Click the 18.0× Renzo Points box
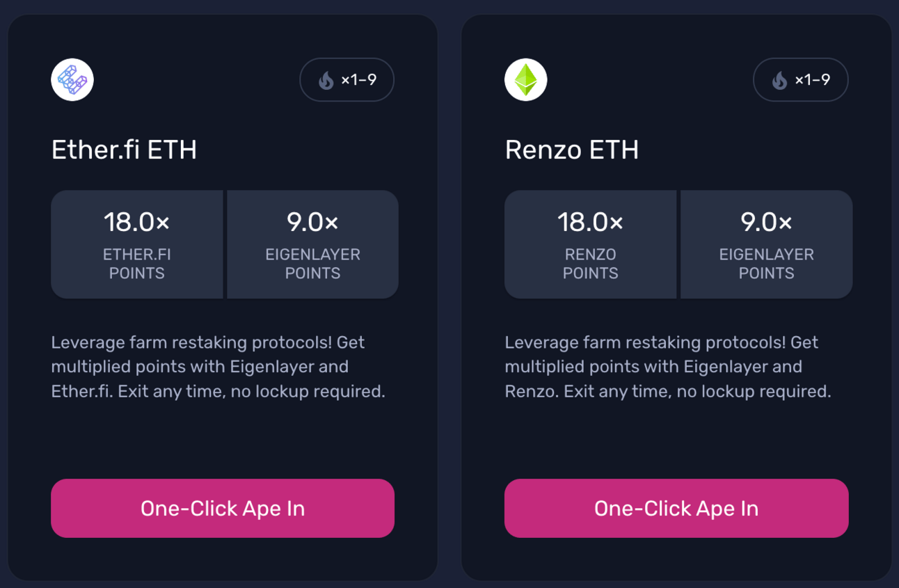 coord(590,244)
